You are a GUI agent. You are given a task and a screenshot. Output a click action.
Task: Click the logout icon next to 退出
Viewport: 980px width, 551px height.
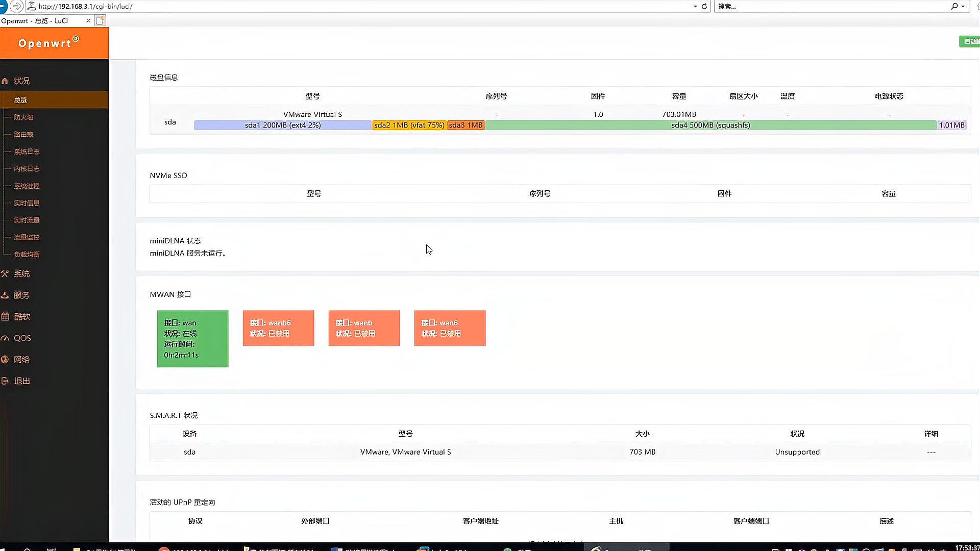pyautogui.click(x=5, y=381)
